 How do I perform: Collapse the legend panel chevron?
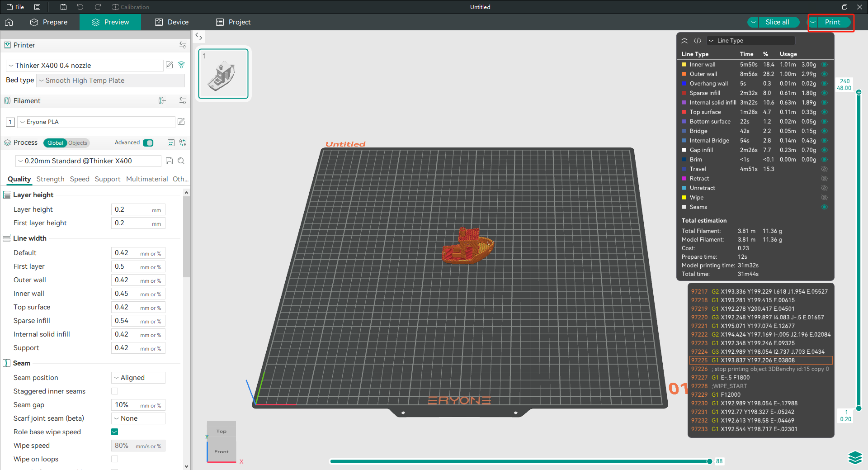pyautogui.click(x=684, y=40)
